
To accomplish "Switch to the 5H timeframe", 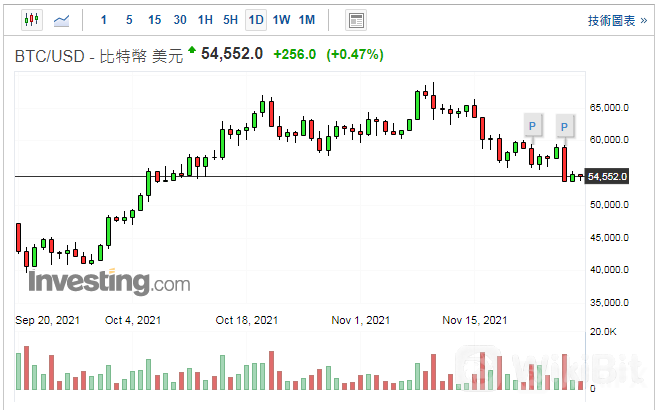I will click(x=230, y=20).
